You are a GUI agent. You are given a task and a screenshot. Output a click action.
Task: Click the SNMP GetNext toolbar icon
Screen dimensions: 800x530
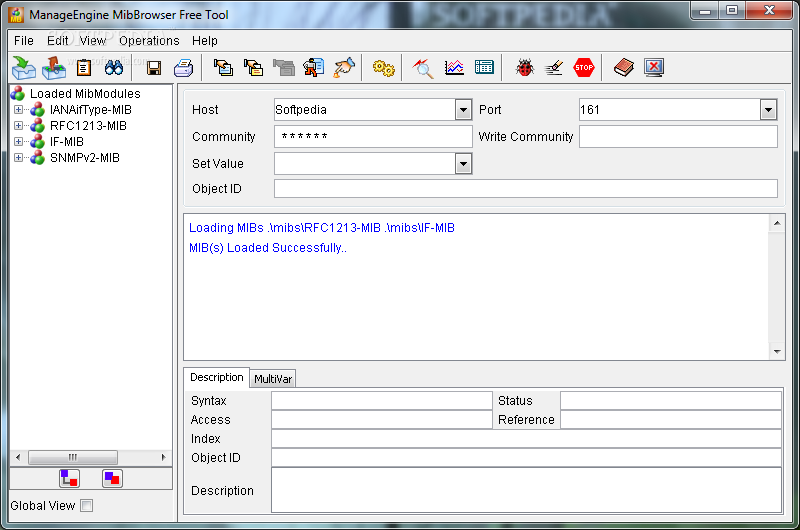click(x=254, y=67)
